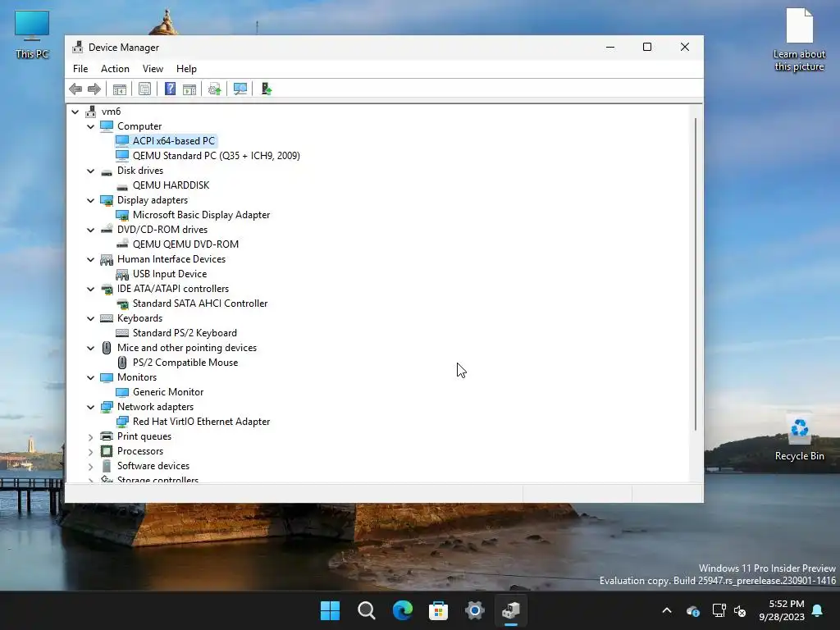Collapse DVD/CD-ROM drives category
This screenshot has width=840, height=630.
(90, 230)
